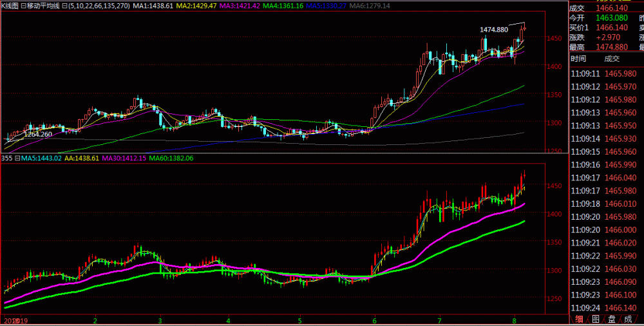
Task: Switch to the 图 chart tab
Action: click(596, 319)
